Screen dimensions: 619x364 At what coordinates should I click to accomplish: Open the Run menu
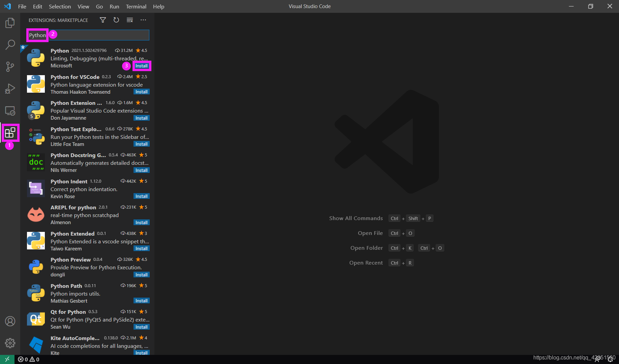[x=114, y=6]
